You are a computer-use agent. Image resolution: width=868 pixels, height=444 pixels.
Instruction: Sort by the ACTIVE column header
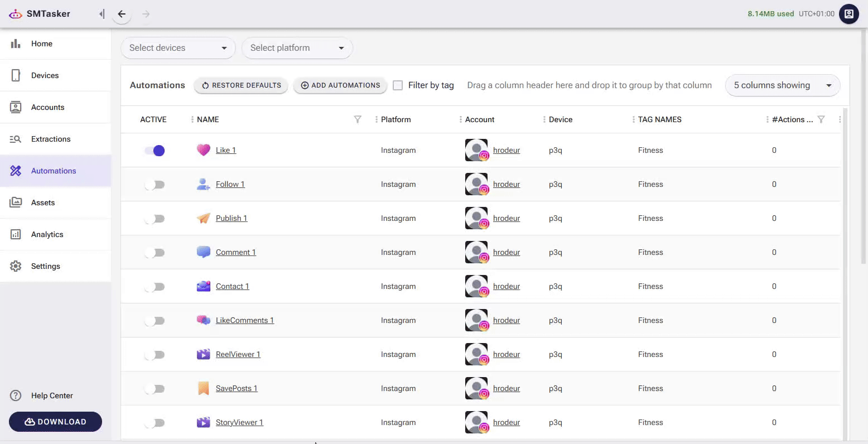point(153,119)
